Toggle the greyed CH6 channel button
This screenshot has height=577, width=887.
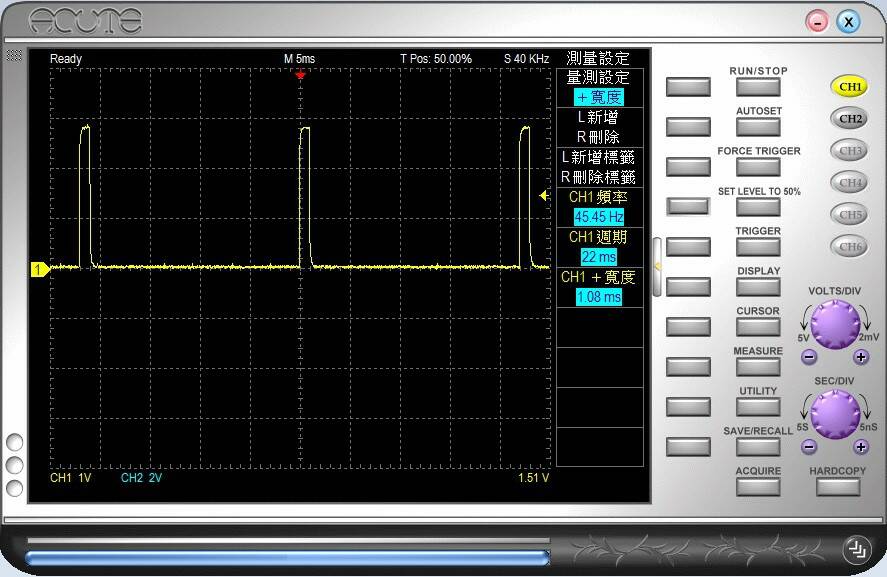point(849,247)
